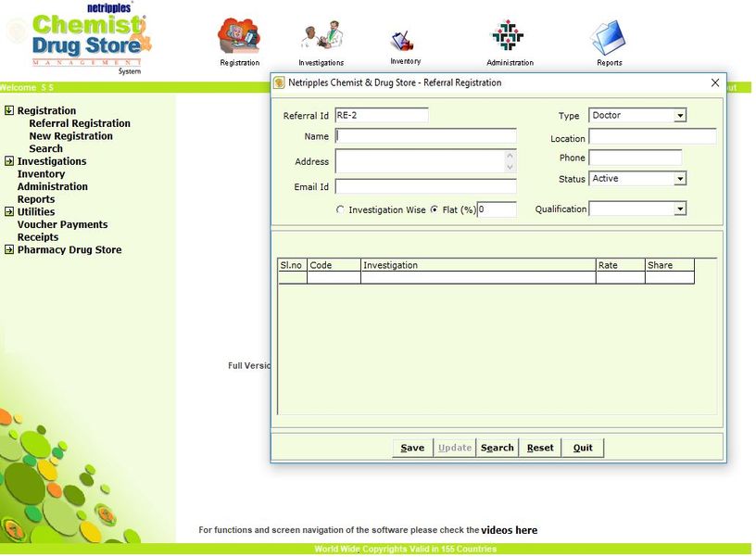756x557 pixels.
Task: Open the Type dropdown showing Doctor
Action: pos(680,115)
